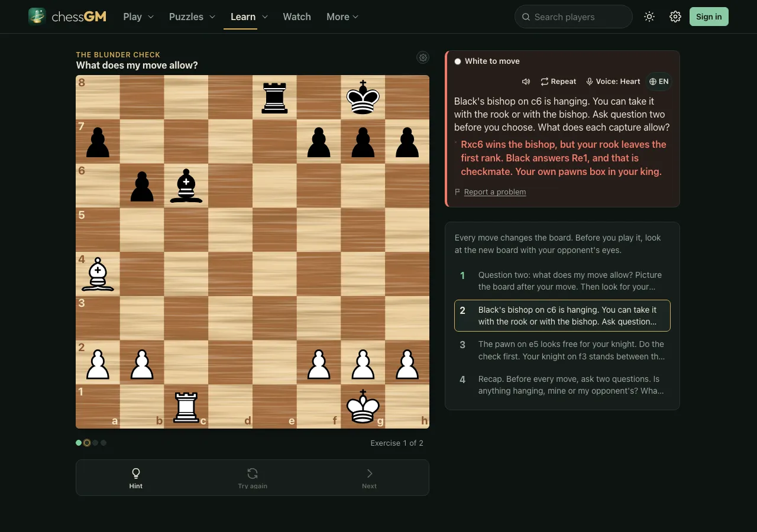This screenshot has height=532, width=757.
Task: Click the Repeat narration button
Action: pyautogui.click(x=558, y=82)
